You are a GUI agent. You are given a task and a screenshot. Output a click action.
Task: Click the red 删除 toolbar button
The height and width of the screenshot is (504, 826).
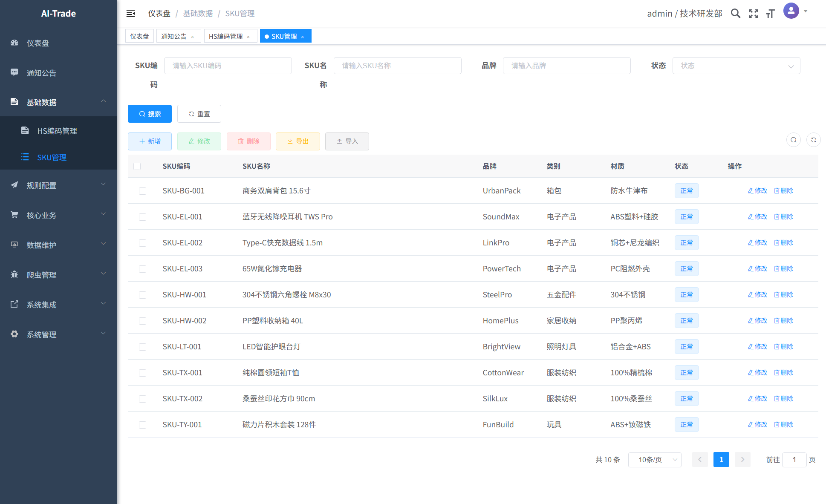click(248, 141)
